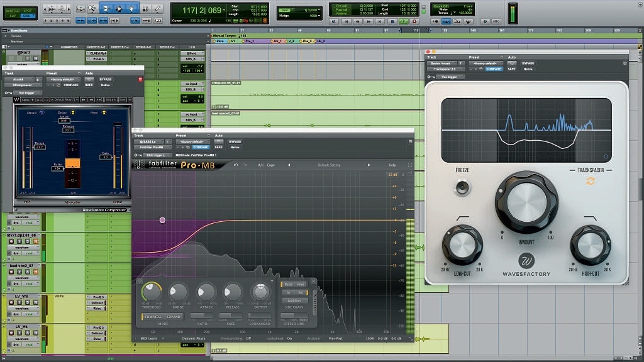
Task: Open the Analyzer Pre+Post menu
Action: tap(336, 339)
